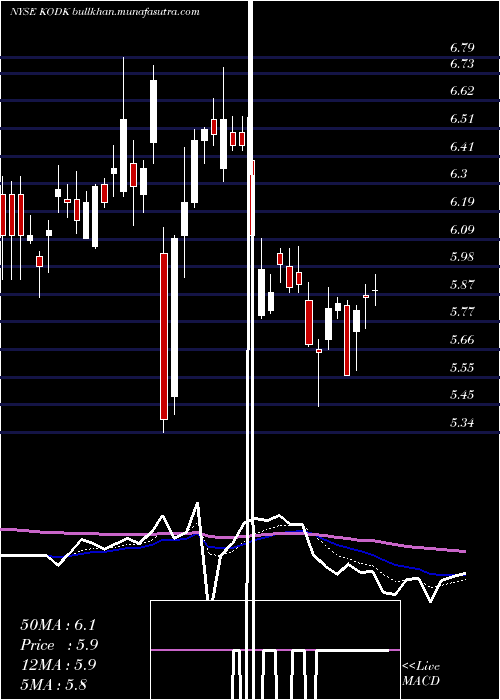Click the 6.3 price label
Image resolution: width=500 pixels, height=700 pixels.
click(x=459, y=174)
